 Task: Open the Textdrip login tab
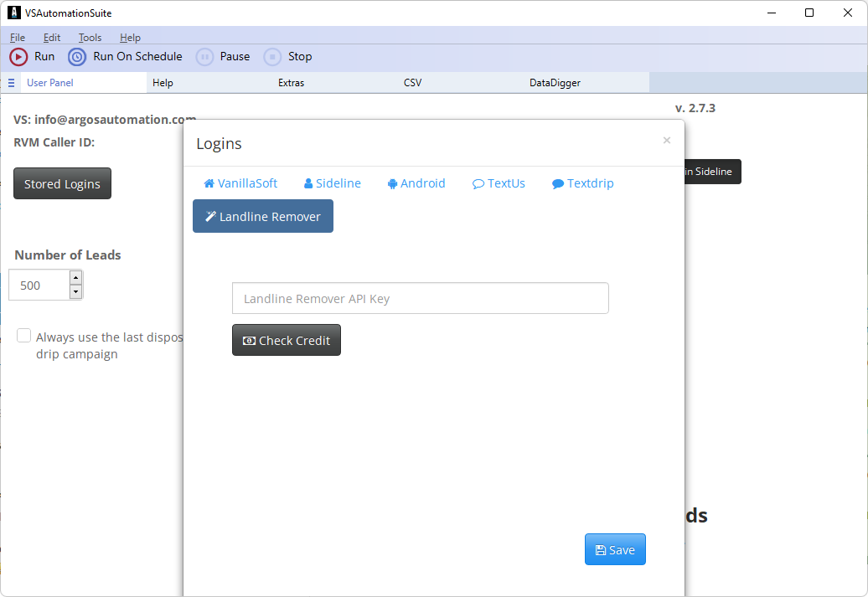(x=583, y=183)
